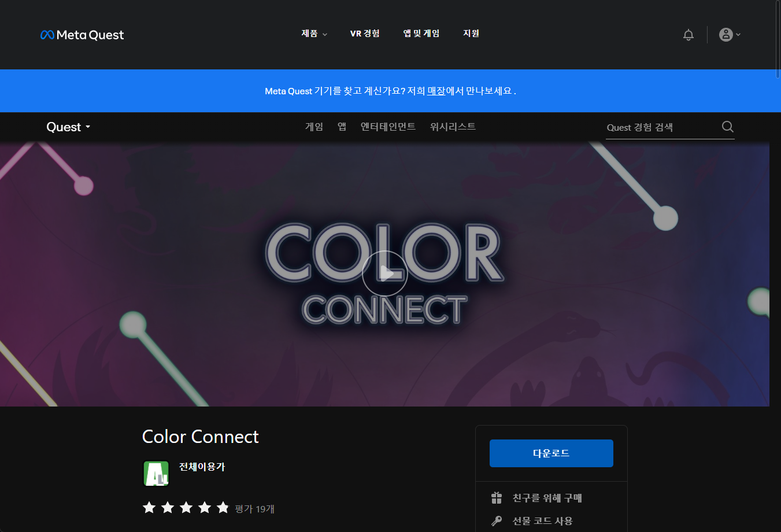This screenshot has width=781, height=532.
Task: Click the 다운로드 button
Action: (551, 453)
